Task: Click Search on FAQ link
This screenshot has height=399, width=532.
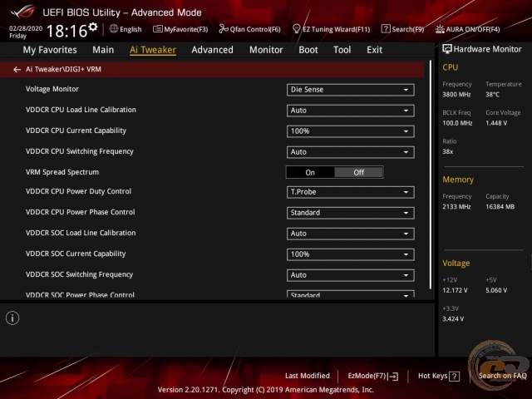Action: pyautogui.click(x=502, y=376)
